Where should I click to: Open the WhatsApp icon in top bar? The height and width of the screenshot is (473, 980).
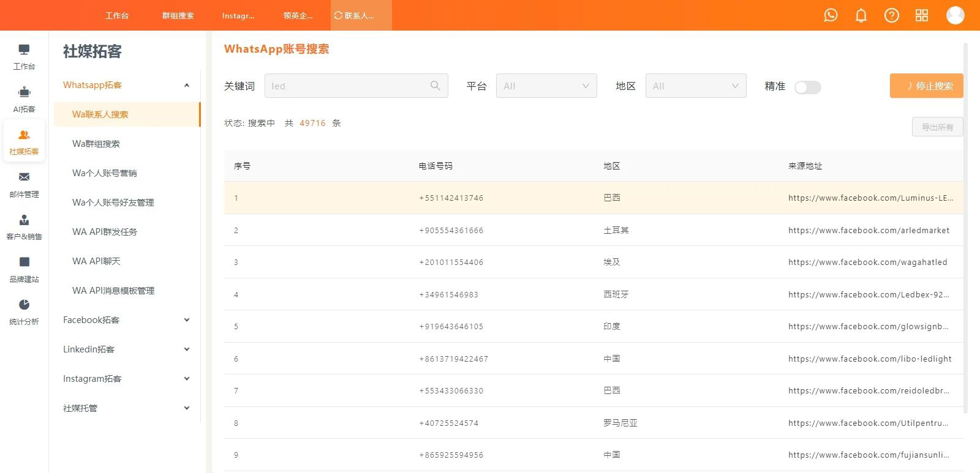831,15
